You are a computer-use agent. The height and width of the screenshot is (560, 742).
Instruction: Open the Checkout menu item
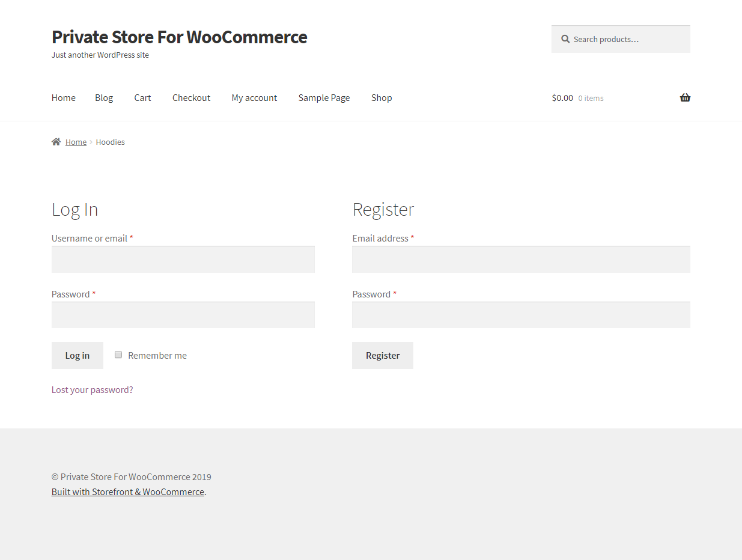click(191, 98)
